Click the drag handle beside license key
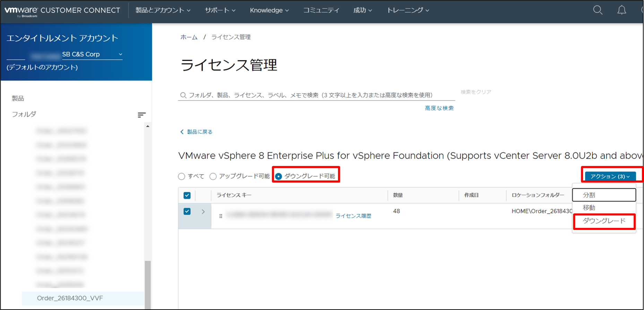This screenshot has height=310, width=644. tap(221, 216)
